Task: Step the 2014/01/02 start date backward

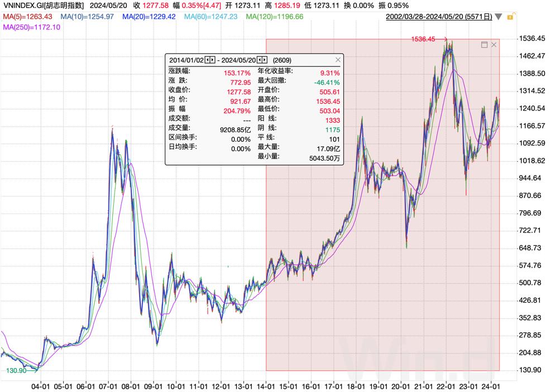Action: pos(207,60)
